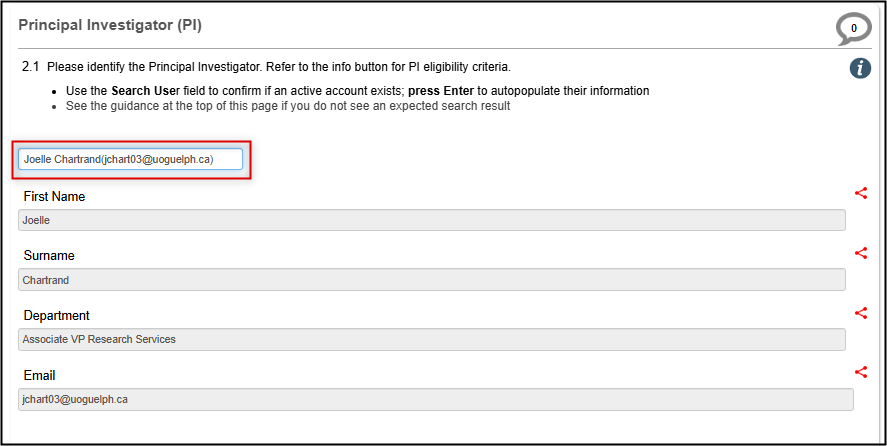Click the First Name label
Image resolution: width=887 pixels, height=446 pixels.
click(54, 197)
